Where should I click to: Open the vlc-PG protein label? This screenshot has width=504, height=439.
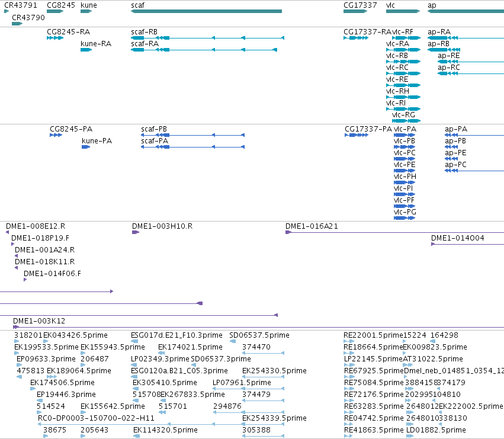(405, 212)
